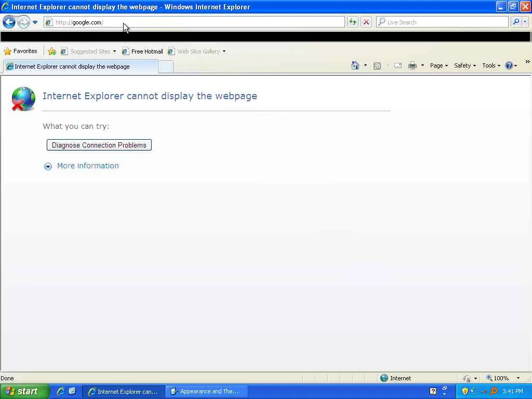Screen dimensions: 532x399
Task: Open the Free Hotmail favorites link
Action: click(x=142, y=51)
